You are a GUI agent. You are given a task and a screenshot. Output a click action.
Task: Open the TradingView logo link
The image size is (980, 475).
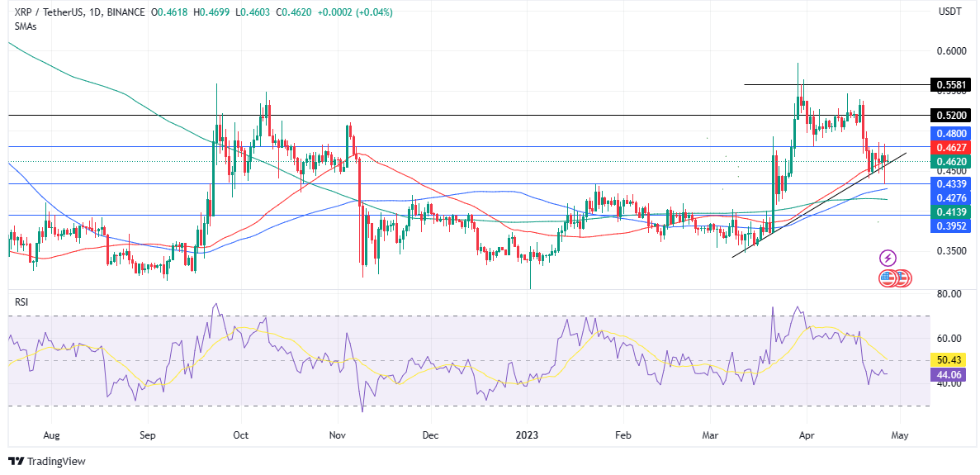[x=47, y=461]
